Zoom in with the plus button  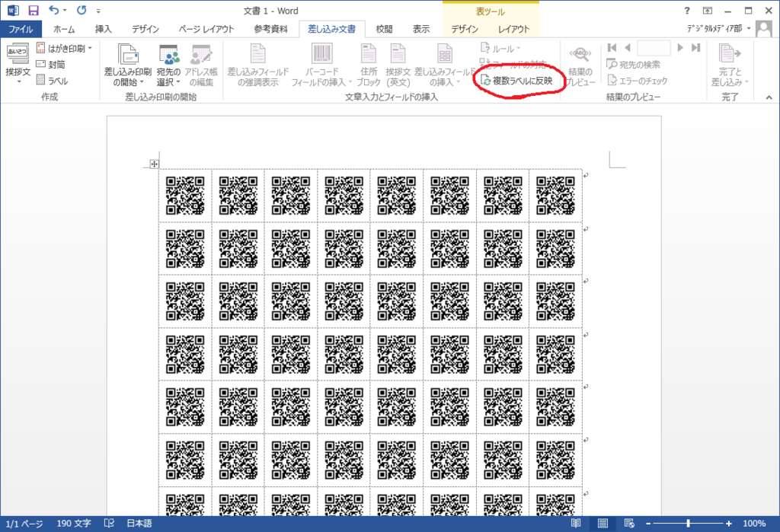point(729,524)
